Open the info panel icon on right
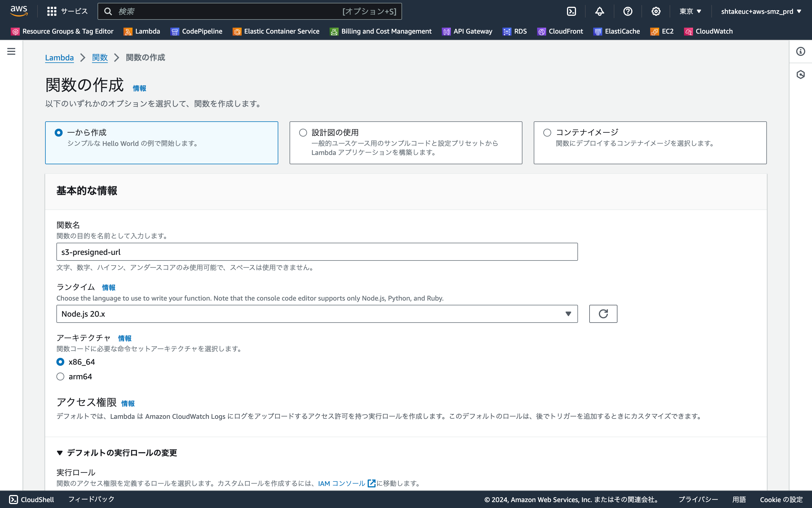The image size is (812, 508). pyautogui.click(x=801, y=51)
